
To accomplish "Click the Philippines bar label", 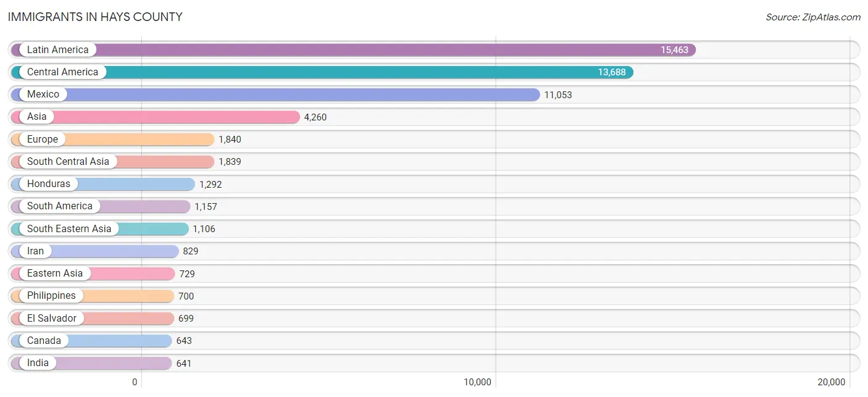I will (x=51, y=296).
